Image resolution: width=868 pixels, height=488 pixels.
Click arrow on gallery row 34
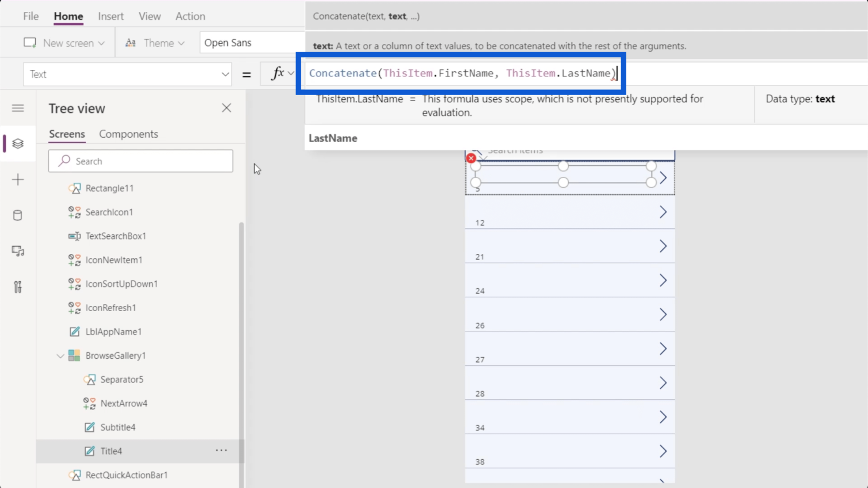click(663, 417)
